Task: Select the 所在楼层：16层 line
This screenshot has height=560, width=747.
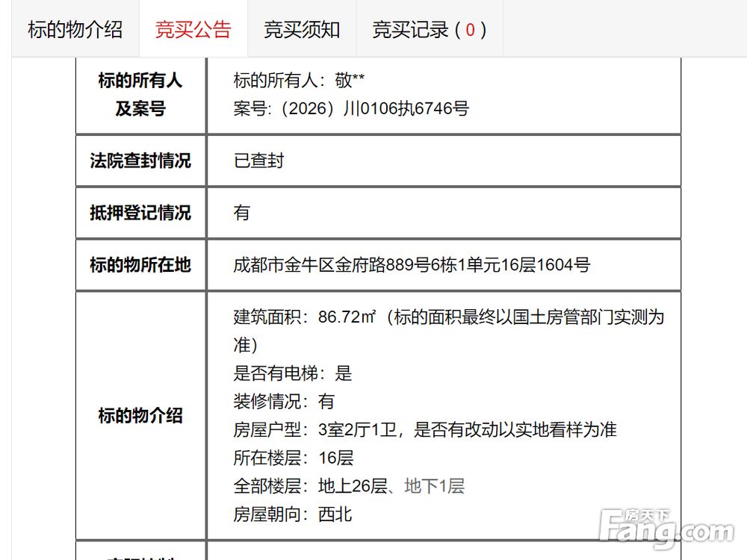Action: coord(294,458)
